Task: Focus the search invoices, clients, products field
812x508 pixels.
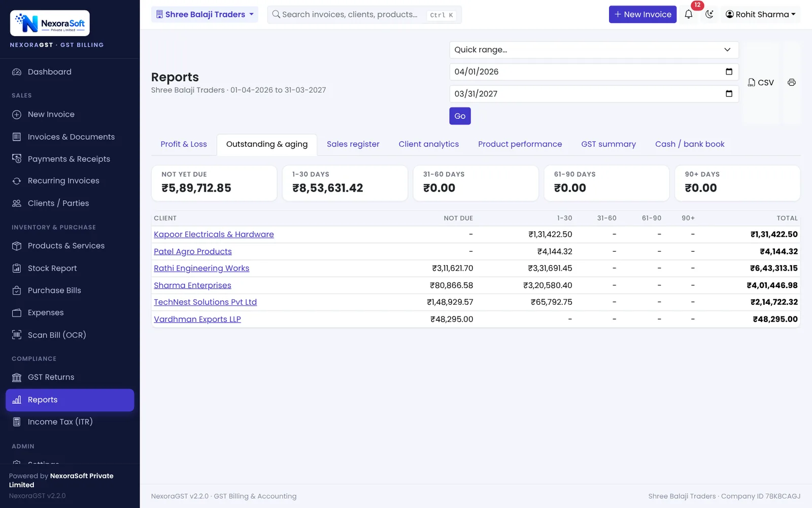Action: 364,15
